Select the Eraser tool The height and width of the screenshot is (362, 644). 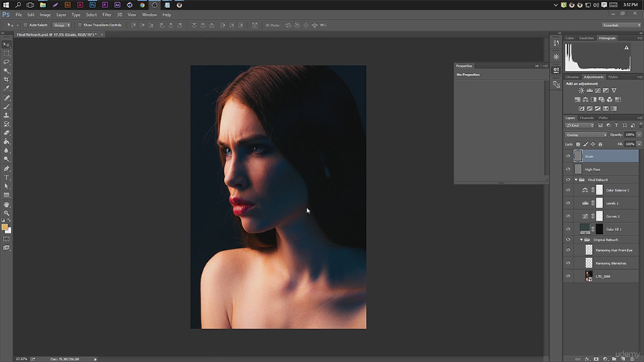click(6, 132)
